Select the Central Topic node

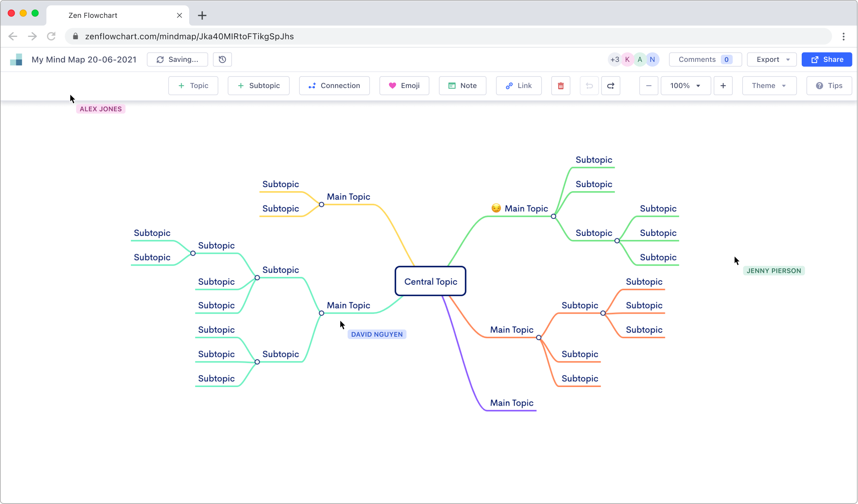(x=430, y=282)
